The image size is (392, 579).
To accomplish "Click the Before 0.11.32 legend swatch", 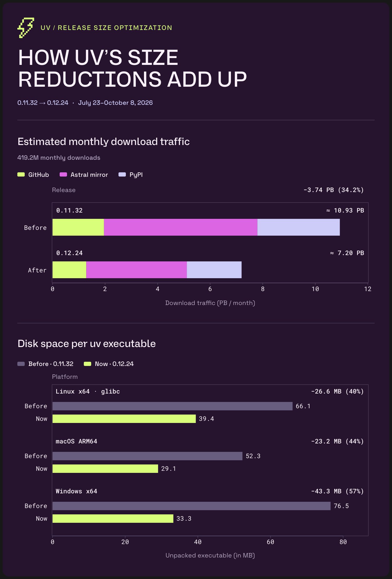I will tap(21, 364).
